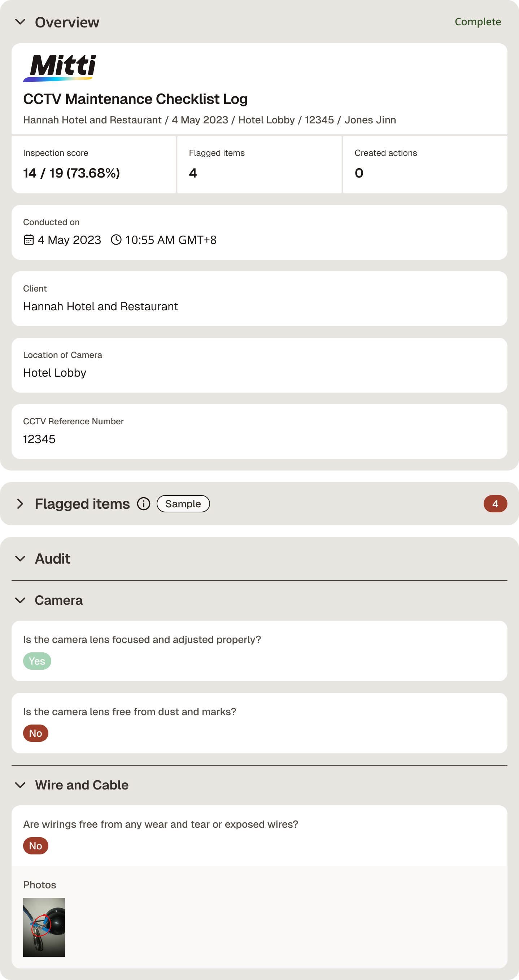The height and width of the screenshot is (980, 519).
Task: Expand the Flagged items section
Action: point(20,504)
